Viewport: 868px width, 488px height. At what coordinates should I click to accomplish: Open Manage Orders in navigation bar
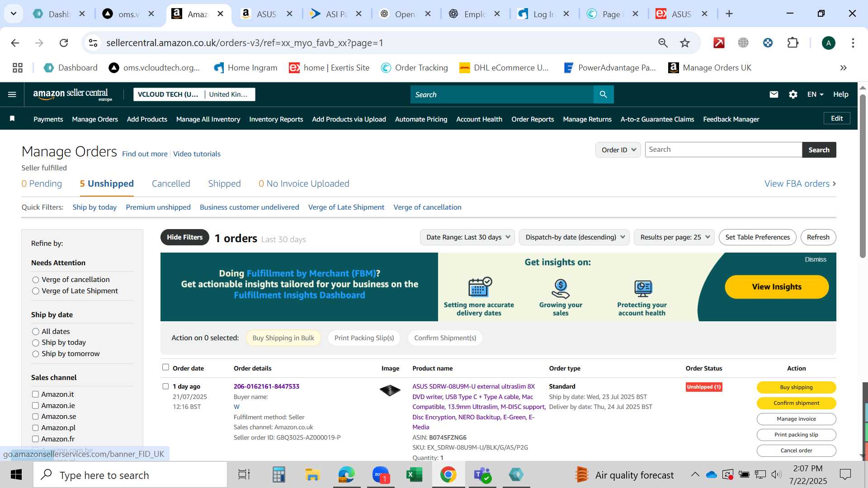tap(95, 119)
